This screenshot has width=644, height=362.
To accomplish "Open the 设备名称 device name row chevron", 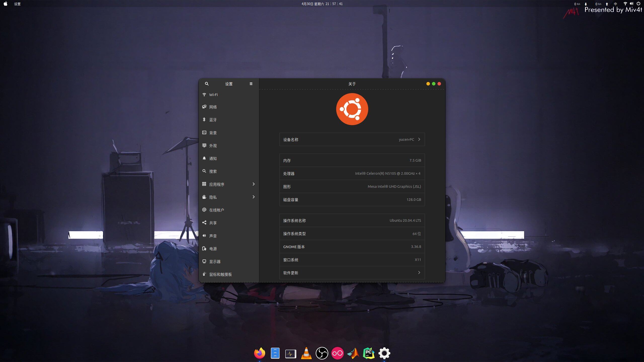I will coord(419,139).
